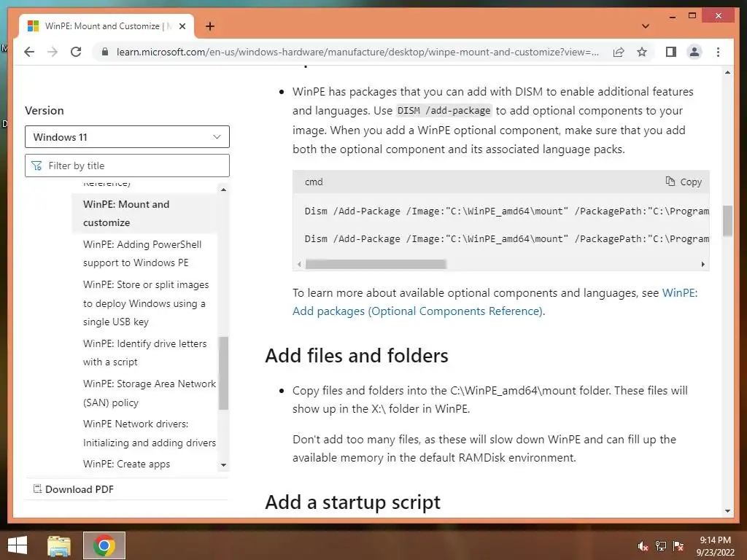The image size is (747, 560).
Task: Open WinPE: Identify drive letters article
Action: click(x=145, y=352)
